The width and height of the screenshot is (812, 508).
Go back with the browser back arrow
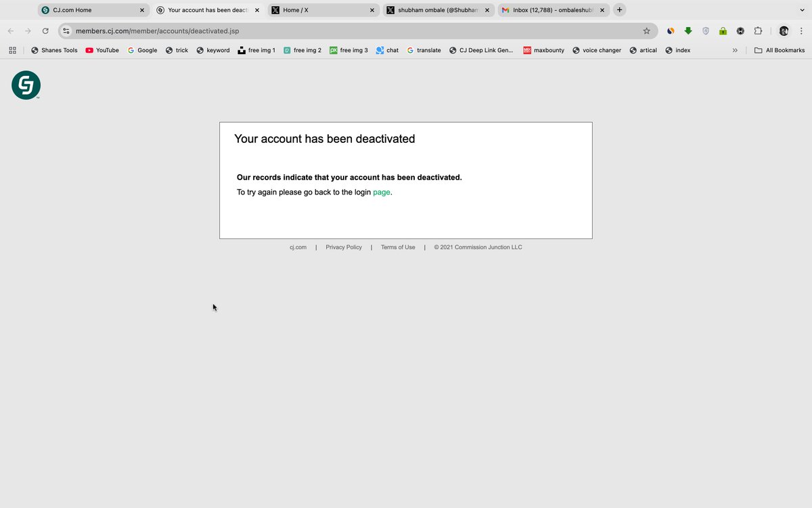click(x=11, y=31)
